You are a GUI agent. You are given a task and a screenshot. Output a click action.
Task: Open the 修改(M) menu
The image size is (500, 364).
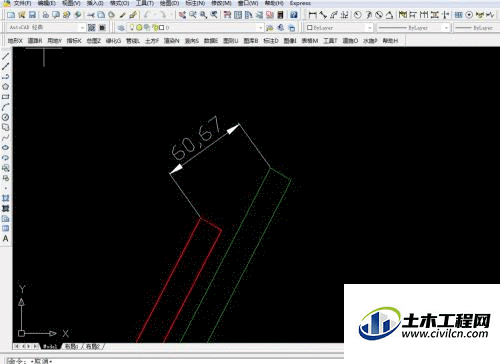pyautogui.click(x=221, y=3)
